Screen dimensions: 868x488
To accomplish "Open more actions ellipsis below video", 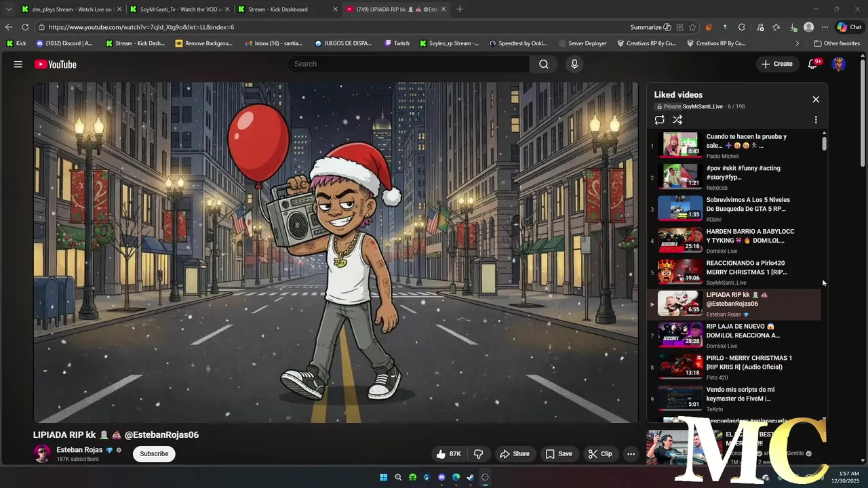I will (631, 454).
